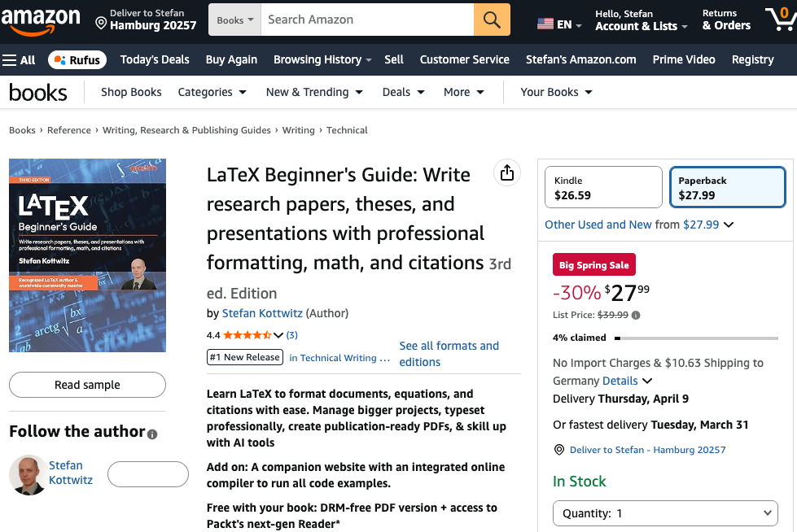This screenshot has height=532, width=797.
Task: Open the All hamburger menu
Action: (19, 59)
